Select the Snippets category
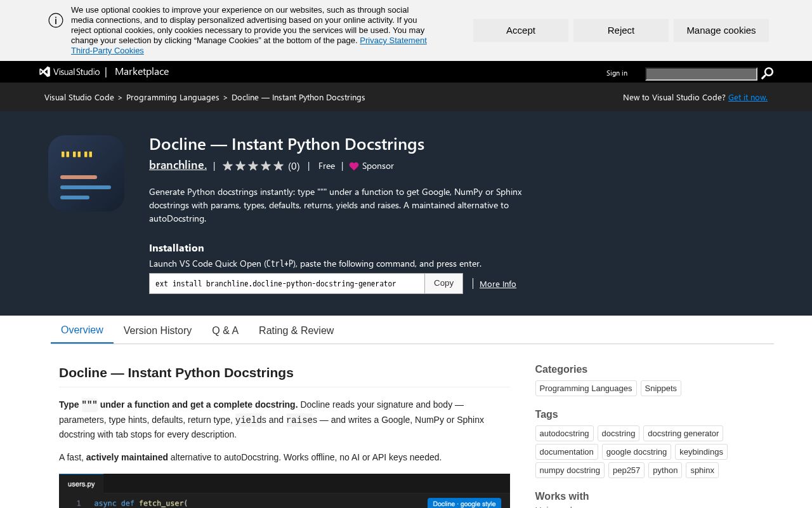Image resolution: width=812 pixels, height=508 pixels. [x=660, y=389]
